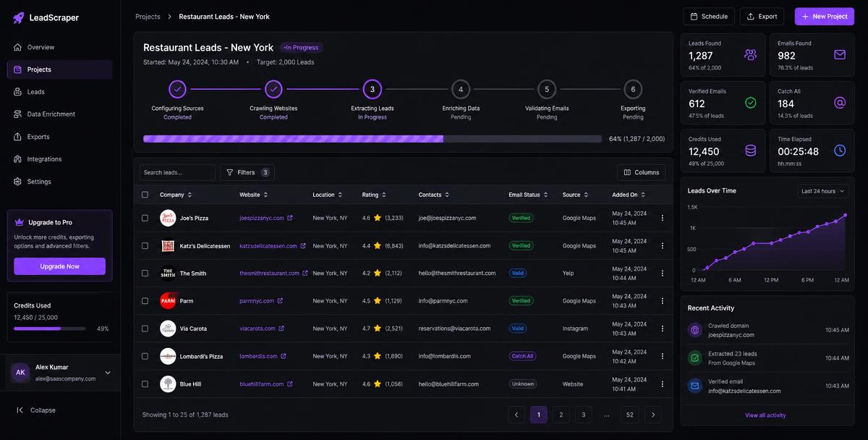Jump to page 52 of leads
The height and width of the screenshot is (440, 868).
pyautogui.click(x=630, y=415)
